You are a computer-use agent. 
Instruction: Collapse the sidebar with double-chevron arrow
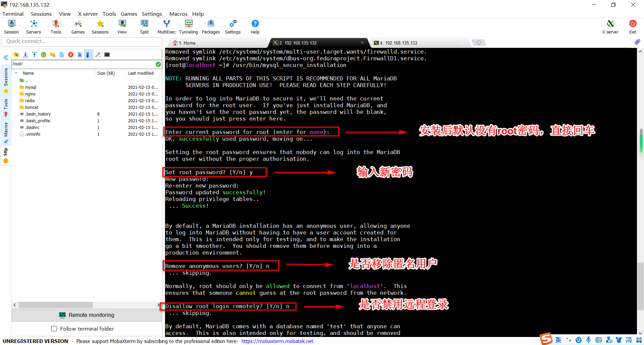[6, 58]
